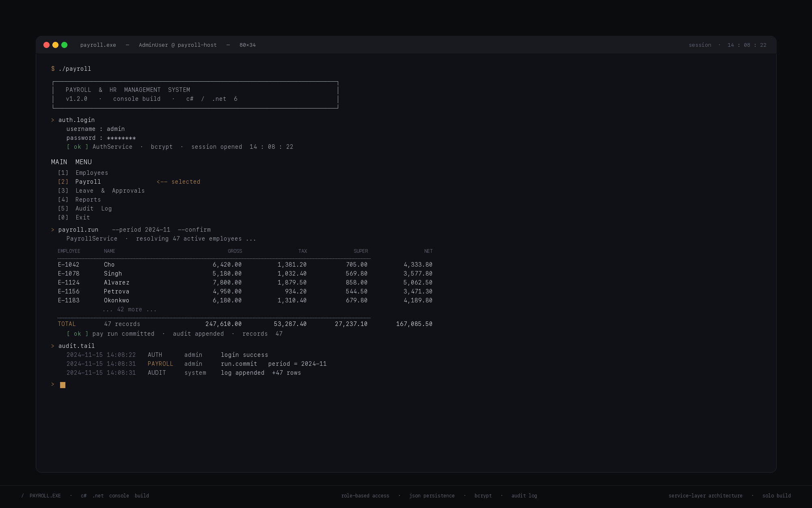Screen dimensions: 812x508
Task: Click total tax 53,287.40
Action: click(x=290, y=324)
